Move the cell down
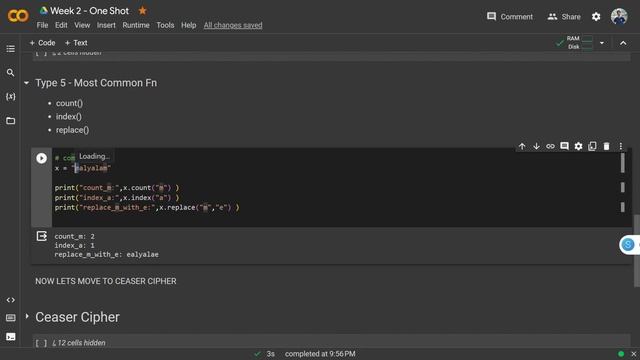Viewport: 640px width, 360px height. pos(536,146)
